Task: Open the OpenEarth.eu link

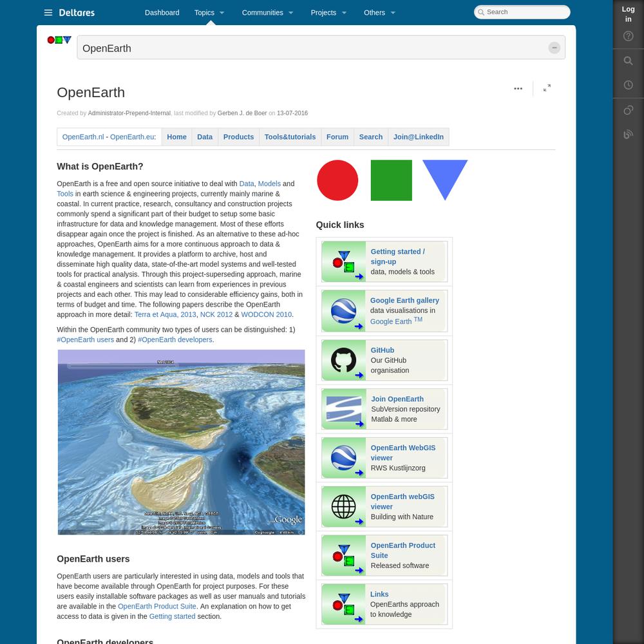Action: coord(132,137)
